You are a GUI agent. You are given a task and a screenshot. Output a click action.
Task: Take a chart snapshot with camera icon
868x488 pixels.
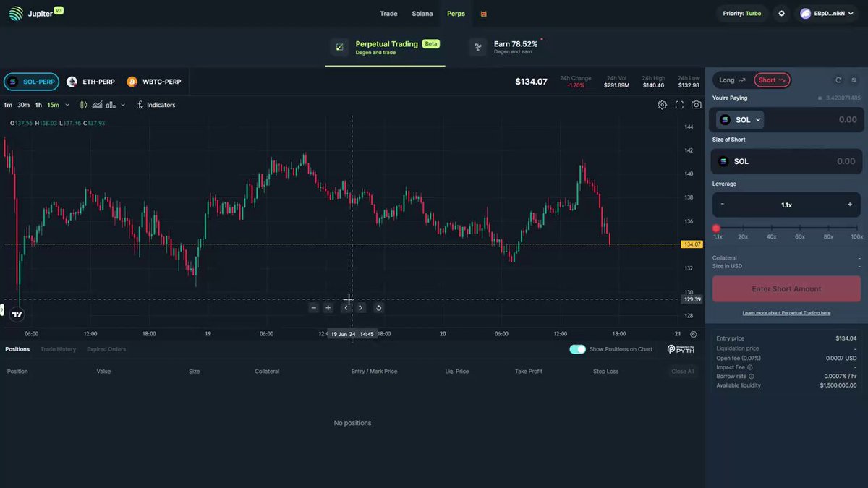coord(696,105)
